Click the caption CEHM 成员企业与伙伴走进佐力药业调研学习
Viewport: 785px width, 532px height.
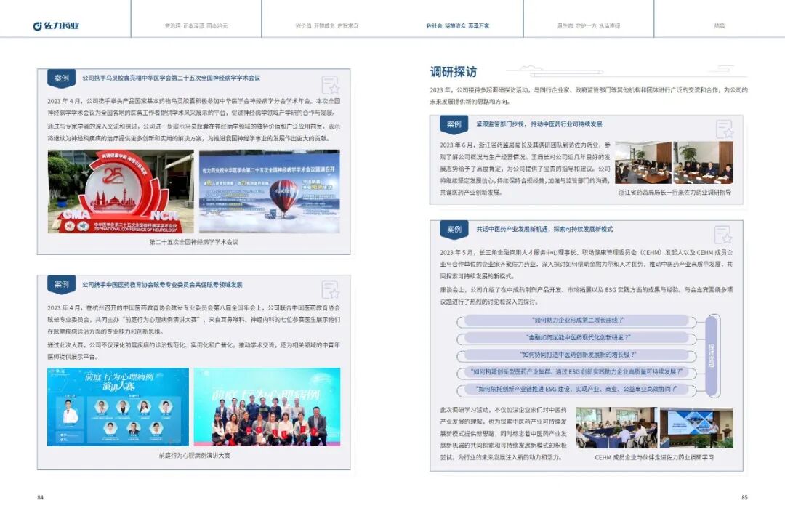coord(654,457)
